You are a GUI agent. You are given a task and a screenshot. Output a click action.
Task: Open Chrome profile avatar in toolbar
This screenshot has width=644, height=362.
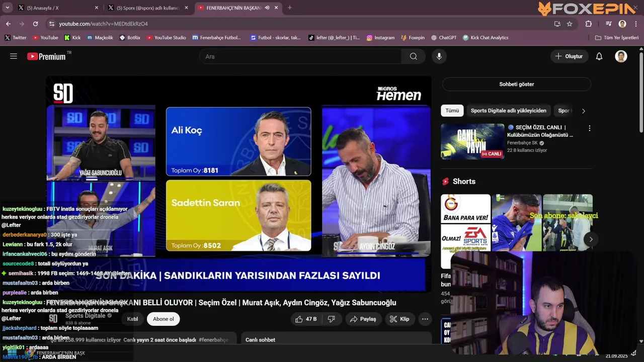622,24
